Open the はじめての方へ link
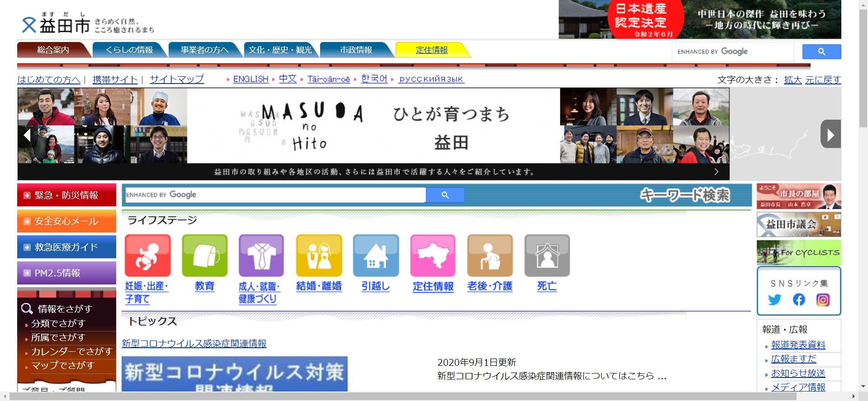868x401 pixels. coord(49,79)
